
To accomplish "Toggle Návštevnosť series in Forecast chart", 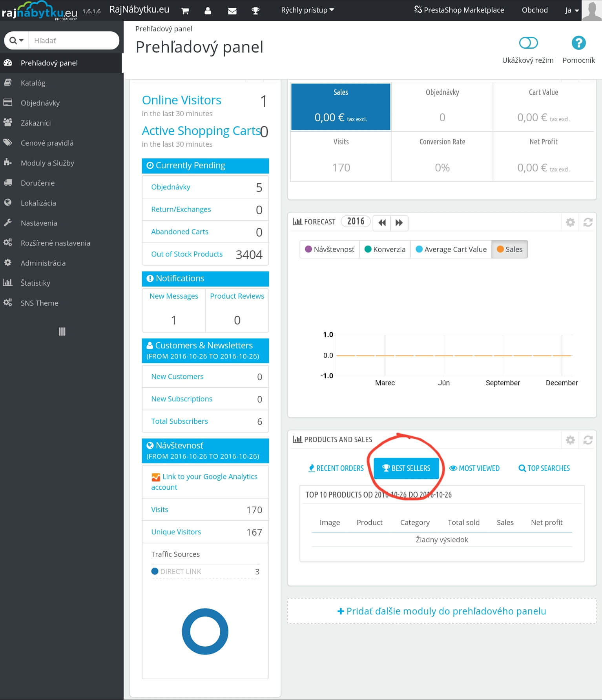I will pos(330,250).
